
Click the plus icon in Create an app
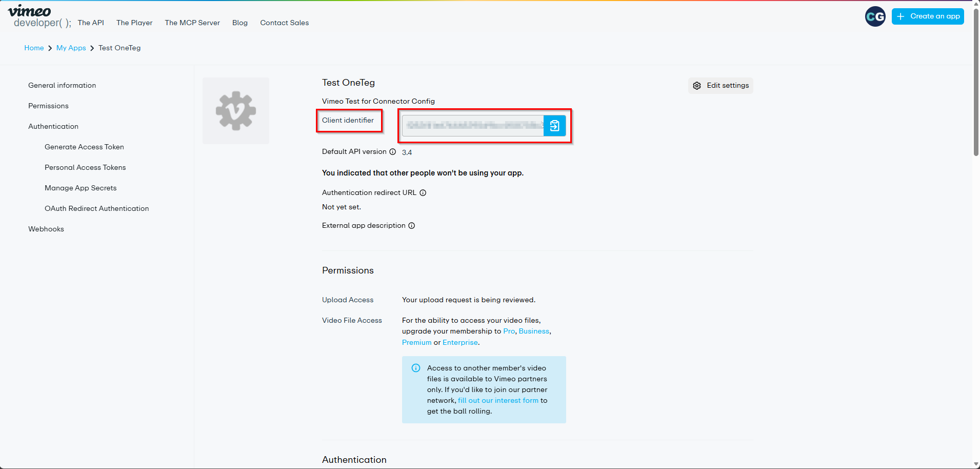coord(901,16)
